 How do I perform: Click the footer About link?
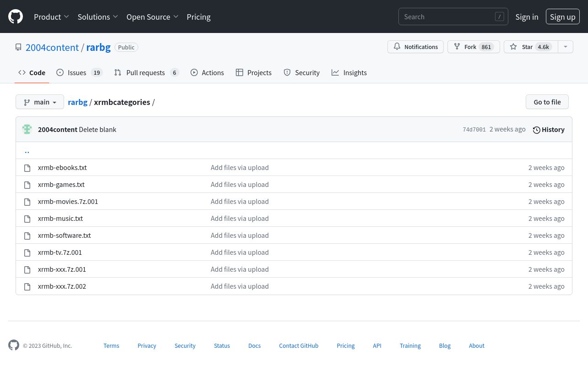(x=477, y=346)
